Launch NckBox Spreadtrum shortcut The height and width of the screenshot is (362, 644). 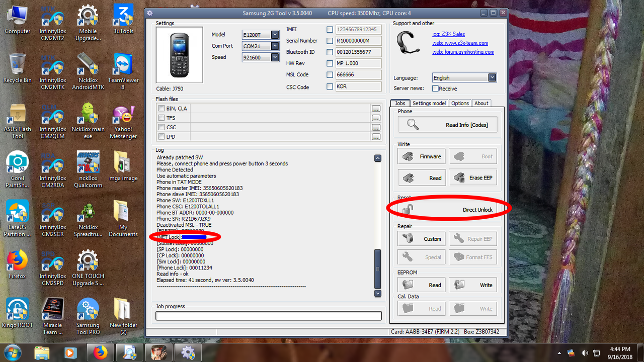coord(88,219)
